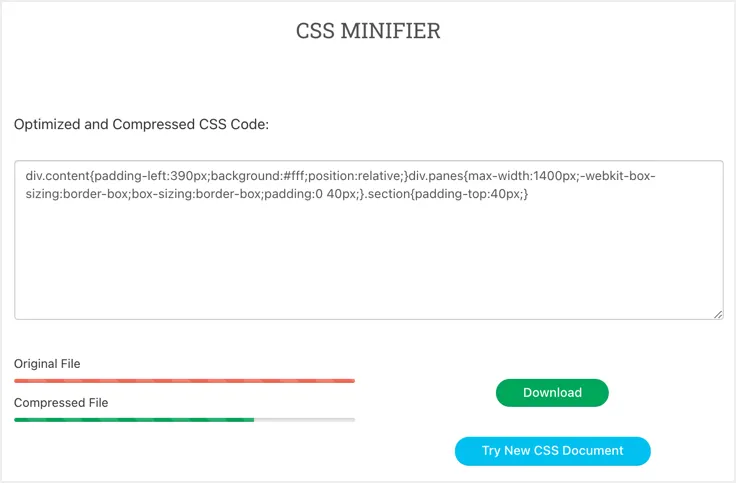Click the green filled Compressed File bar
Image resolution: width=736 pixels, height=483 pixels.
(134, 419)
